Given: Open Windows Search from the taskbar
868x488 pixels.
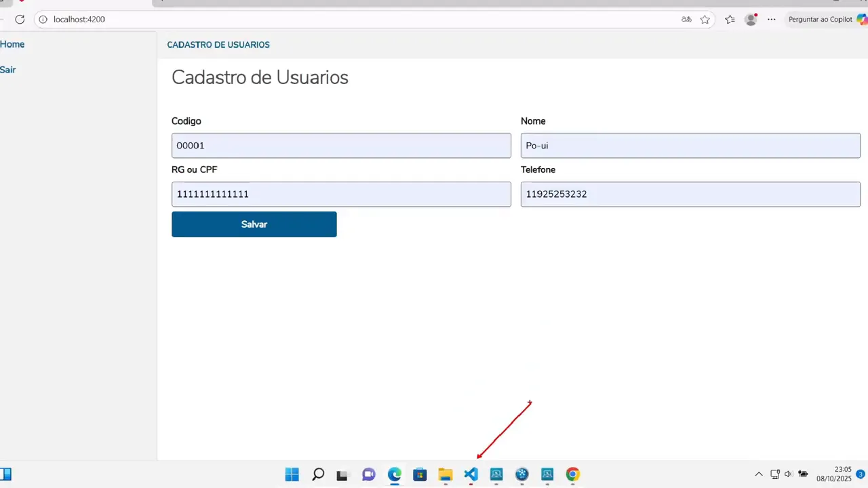Looking at the screenshot, I should click(317, 474).
